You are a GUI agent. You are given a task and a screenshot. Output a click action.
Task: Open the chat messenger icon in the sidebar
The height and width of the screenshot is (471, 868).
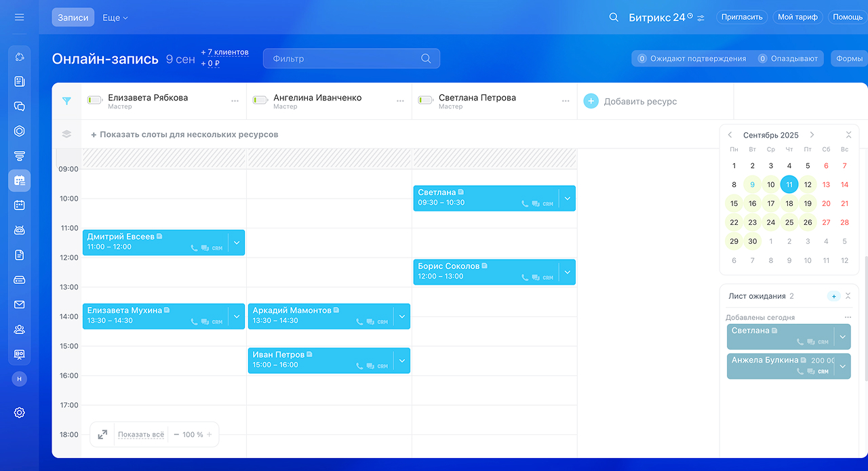click(x=19, y=106)
